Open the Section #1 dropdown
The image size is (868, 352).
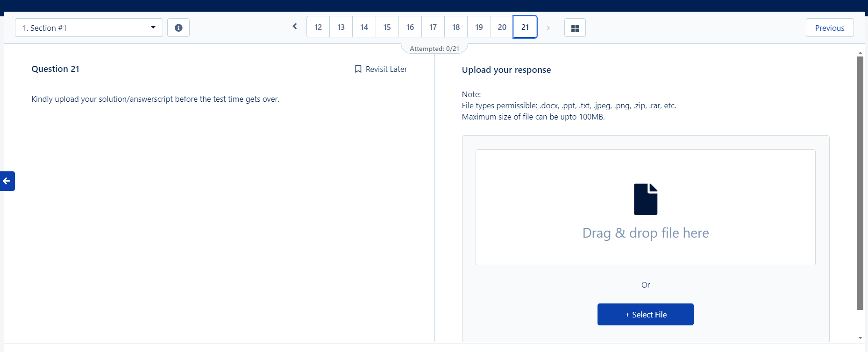[x=89, y=28]
